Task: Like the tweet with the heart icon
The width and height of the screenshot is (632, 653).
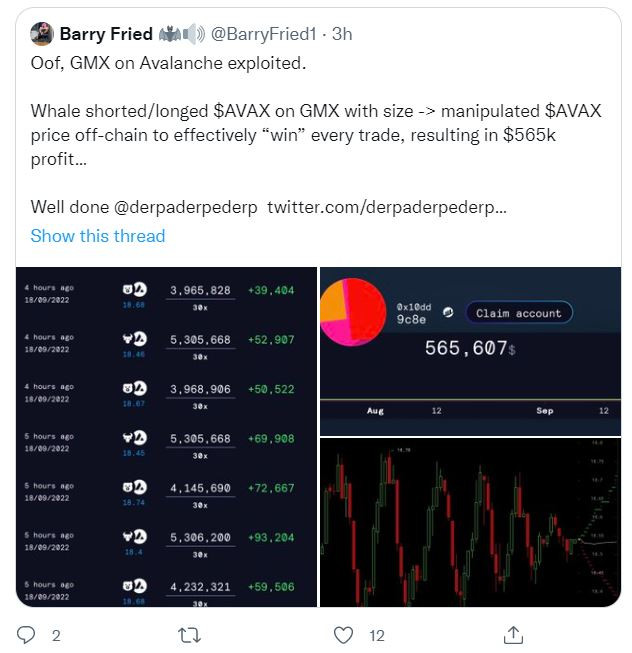Action: point(343,634)
